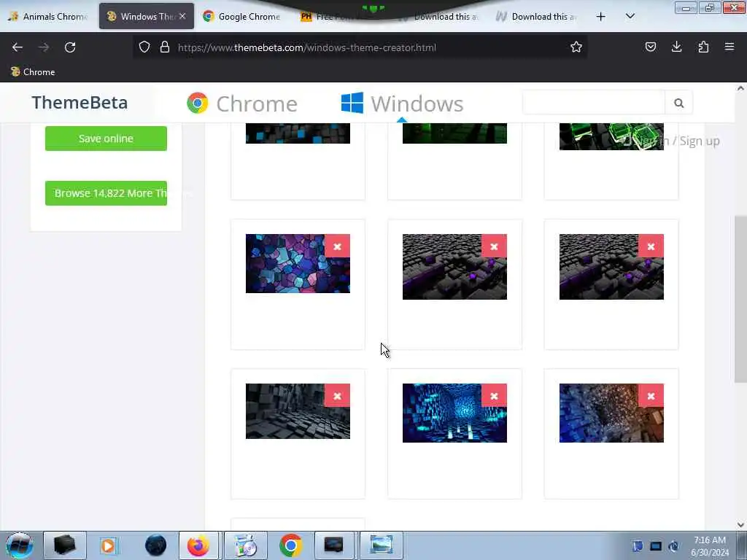Click the scrollbar down arrow
The image size is (747, 560).
(x=740, y=525)
